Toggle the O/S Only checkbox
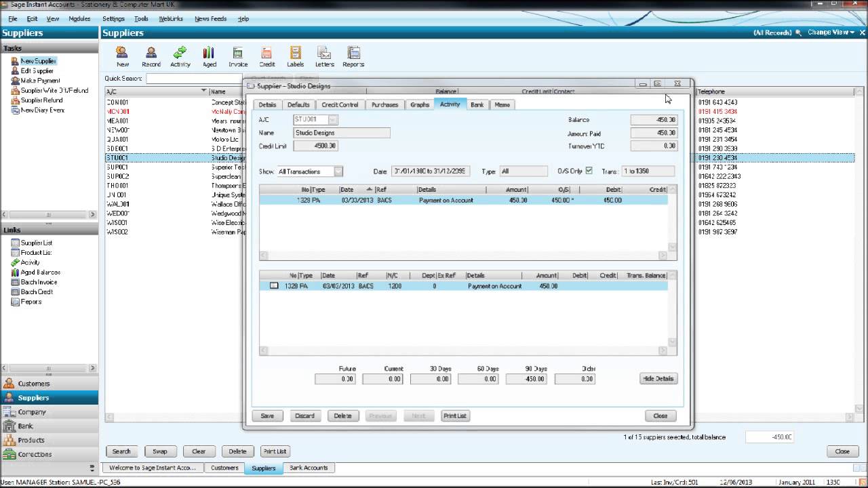868x488 pixels. tap(589, 171)
